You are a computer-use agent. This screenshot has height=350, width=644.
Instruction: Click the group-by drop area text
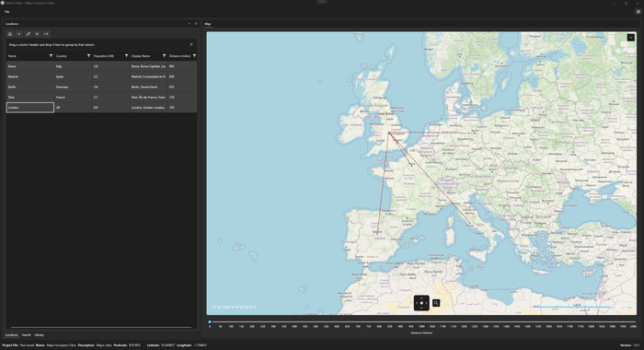click(52, 44)
